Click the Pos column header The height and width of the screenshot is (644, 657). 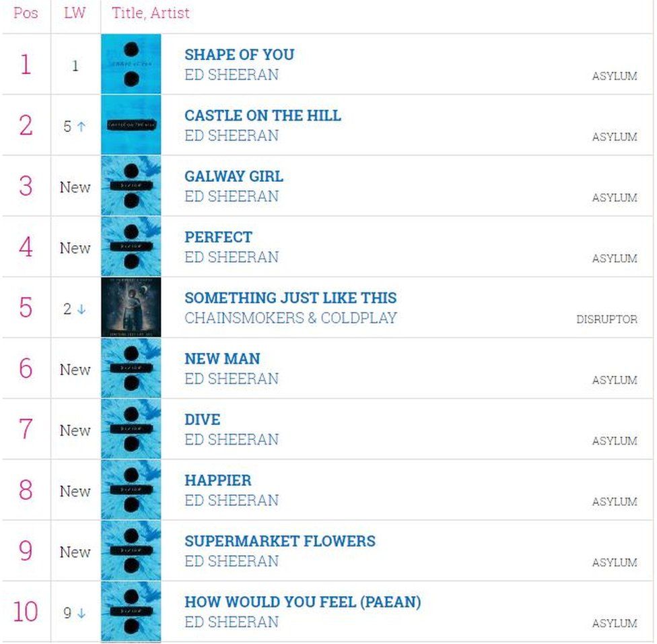(x=26, y=13)
